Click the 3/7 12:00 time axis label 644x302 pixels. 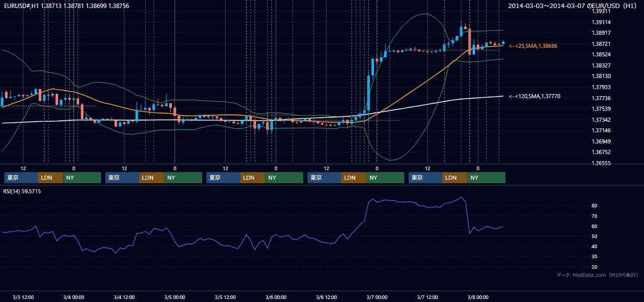tap(427, 297)
